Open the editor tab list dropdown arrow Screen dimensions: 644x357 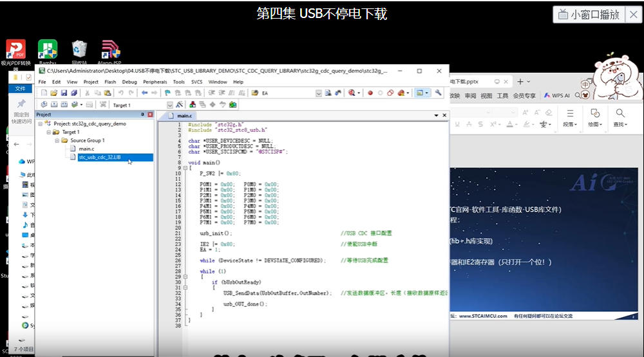click(436, 116)
